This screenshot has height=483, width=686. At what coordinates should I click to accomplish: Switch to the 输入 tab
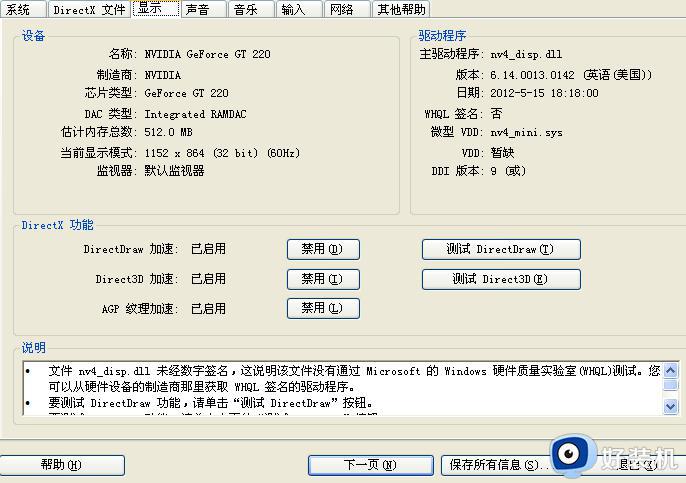(x=300, y=9)
